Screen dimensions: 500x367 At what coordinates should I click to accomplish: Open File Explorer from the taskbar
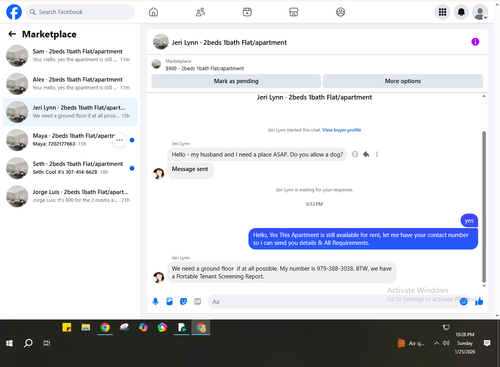86,328
